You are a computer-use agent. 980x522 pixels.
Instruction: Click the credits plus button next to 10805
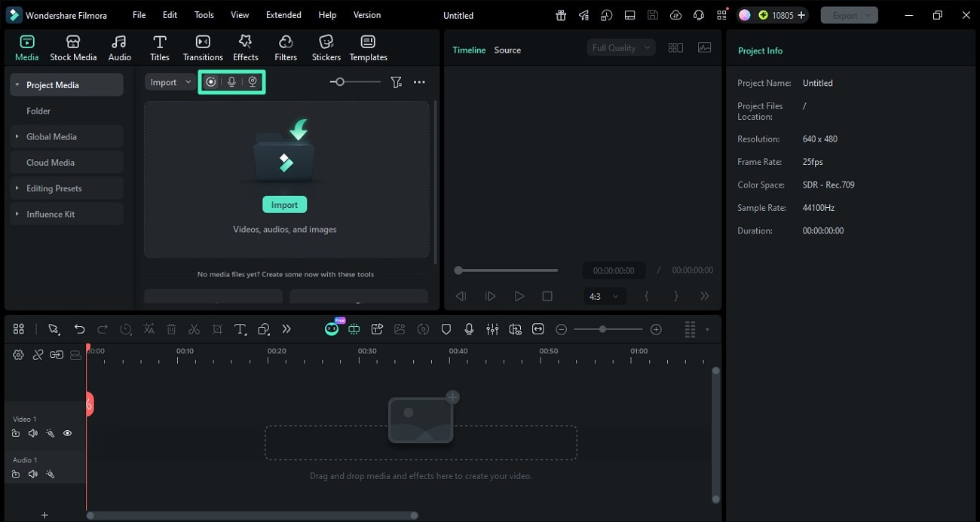coord(801,15)
